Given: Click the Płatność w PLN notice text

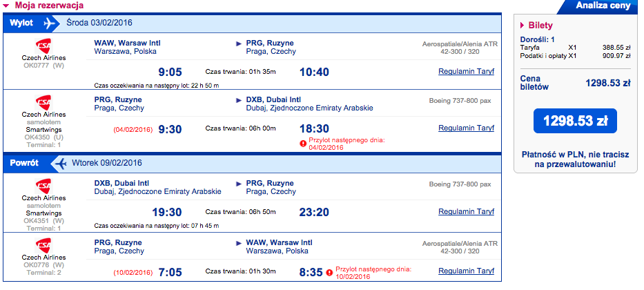Looking at the screenshot, I should (575, 159).
